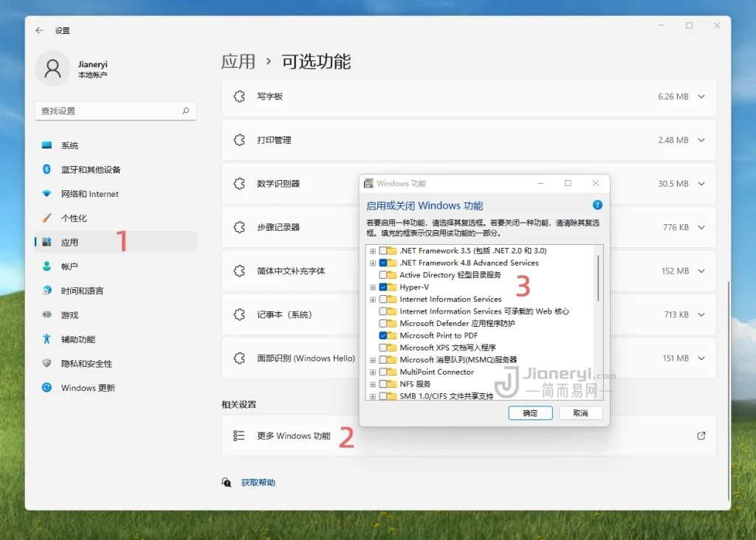Viewport: 756px width, 540px height.
Task: Click the gear icon beside 简体中文补充字体
Action: [x=239, y=271]
